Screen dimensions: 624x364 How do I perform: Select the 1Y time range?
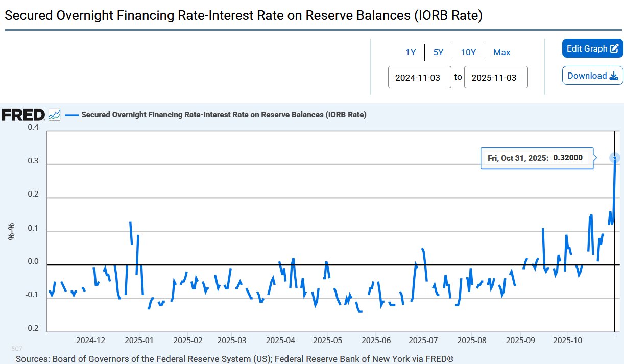pos(411,52)
